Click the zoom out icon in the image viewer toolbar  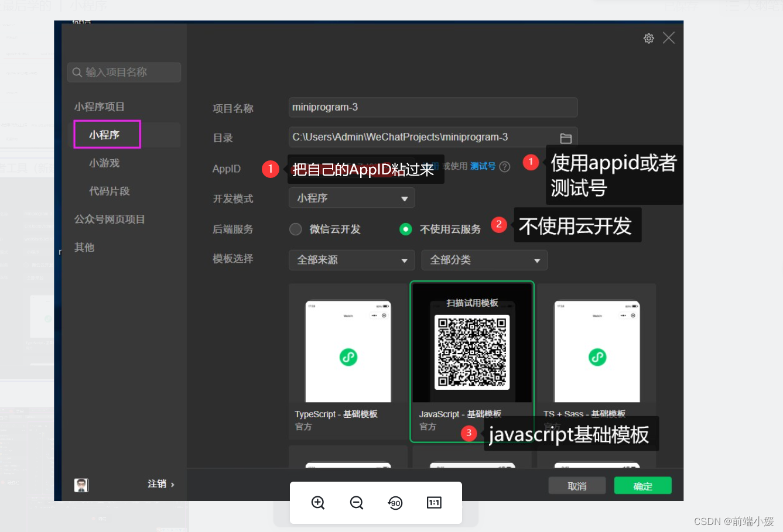click(x=357, y=503)
